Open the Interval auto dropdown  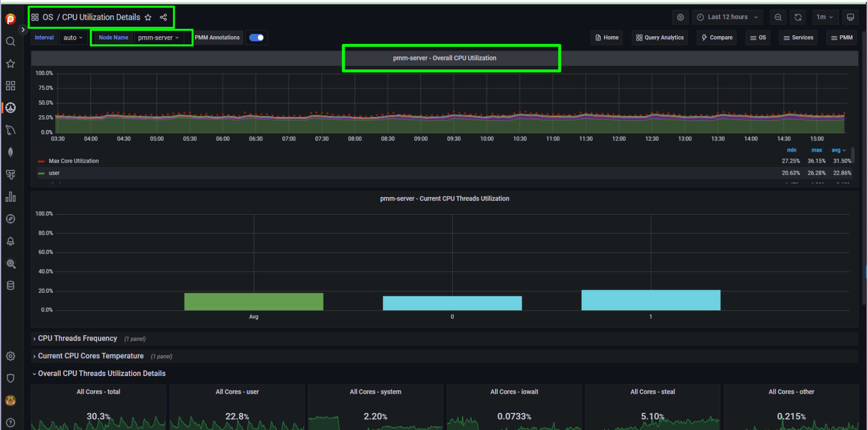pyautogui.click(x=73, y=38)
